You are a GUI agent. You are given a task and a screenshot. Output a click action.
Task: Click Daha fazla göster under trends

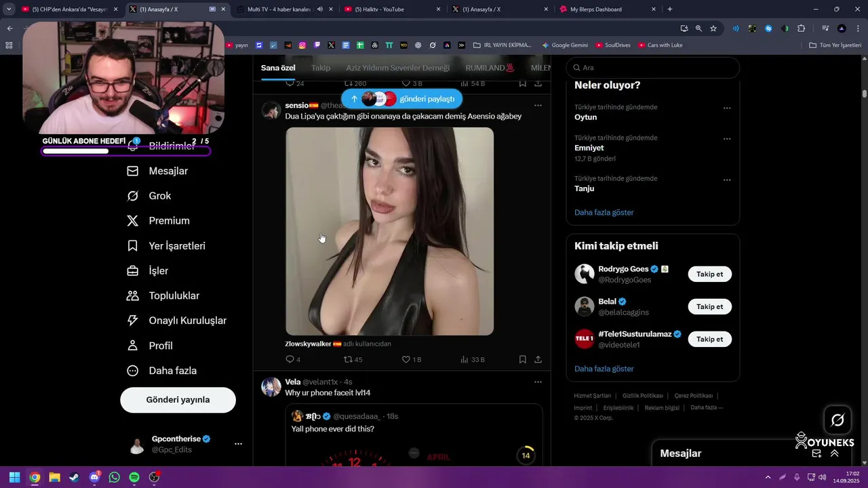point(604,212)
